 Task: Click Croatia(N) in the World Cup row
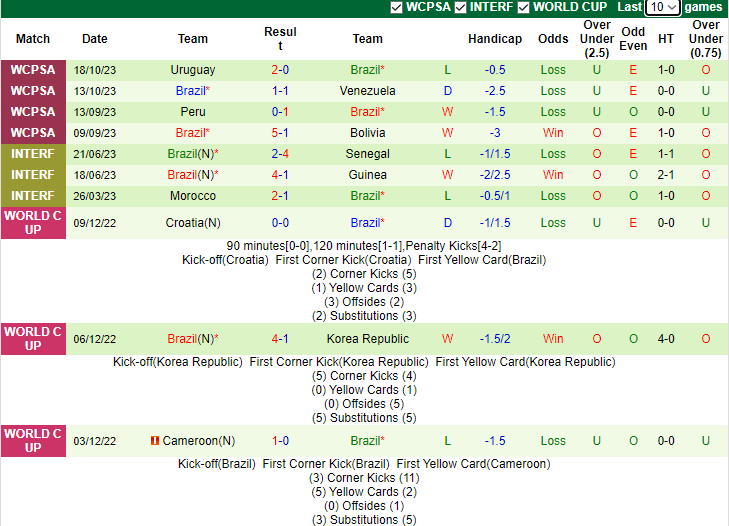pos(193,223)
